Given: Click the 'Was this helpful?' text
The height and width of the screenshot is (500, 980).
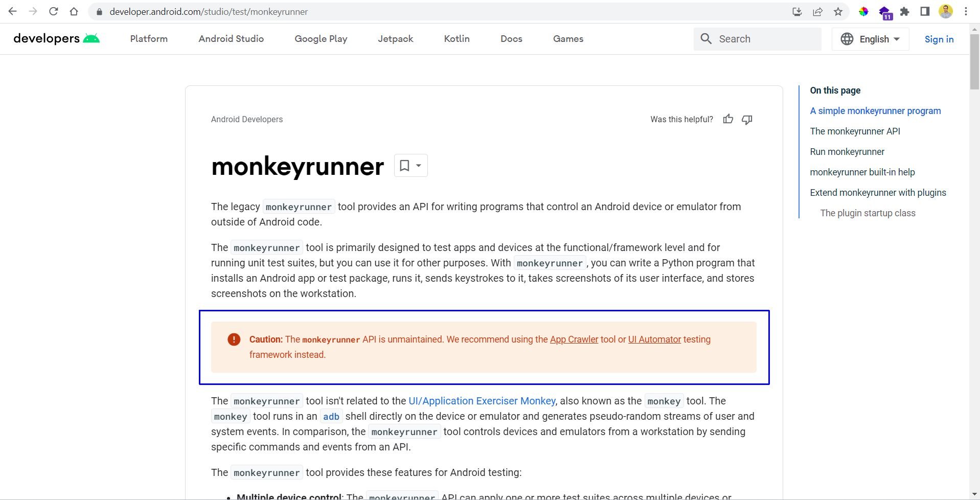Looking at the screenshot, I should click(681, 119).
